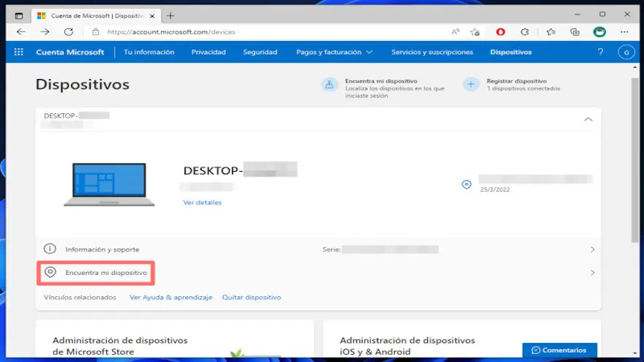The image size is (644, 362).
Task: Open the Seguridad section
Action: (260, 52)
